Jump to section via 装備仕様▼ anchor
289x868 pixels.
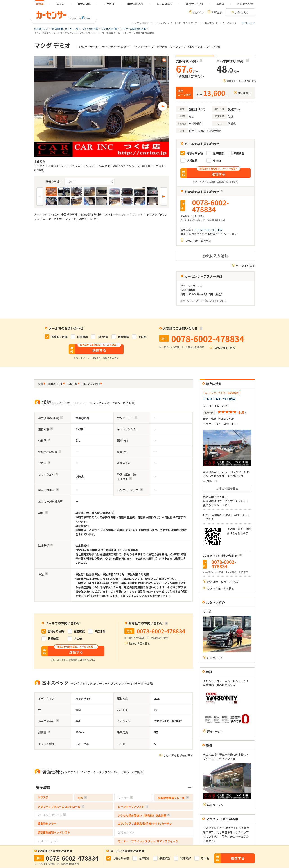[73, 384]
